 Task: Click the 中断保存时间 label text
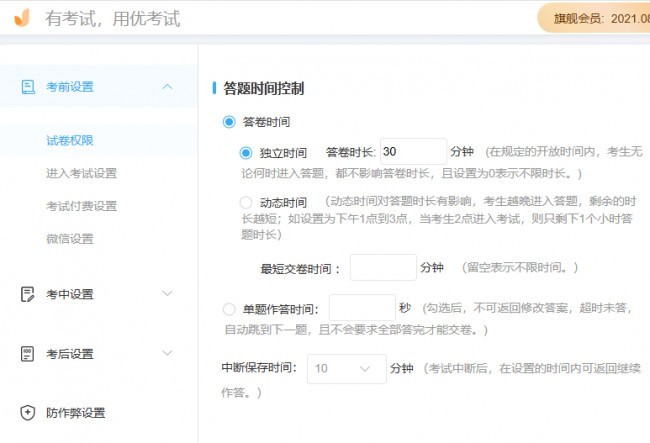click(259, 367)
